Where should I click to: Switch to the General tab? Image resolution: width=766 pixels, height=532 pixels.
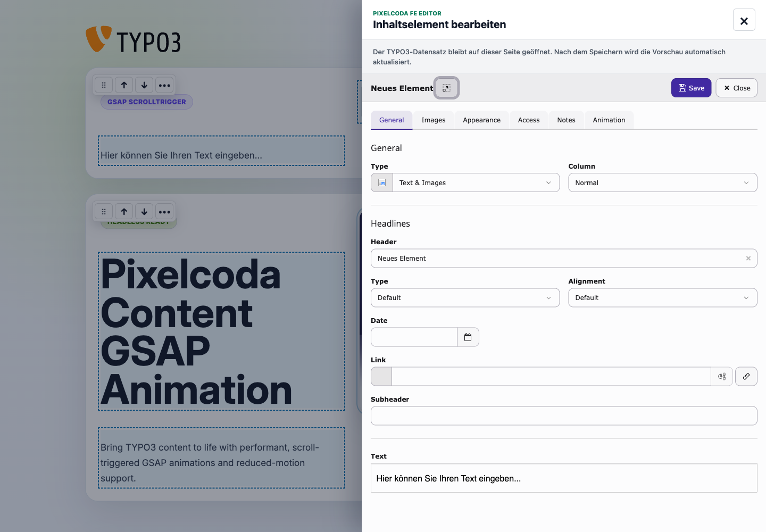click(x=392, y=120)
